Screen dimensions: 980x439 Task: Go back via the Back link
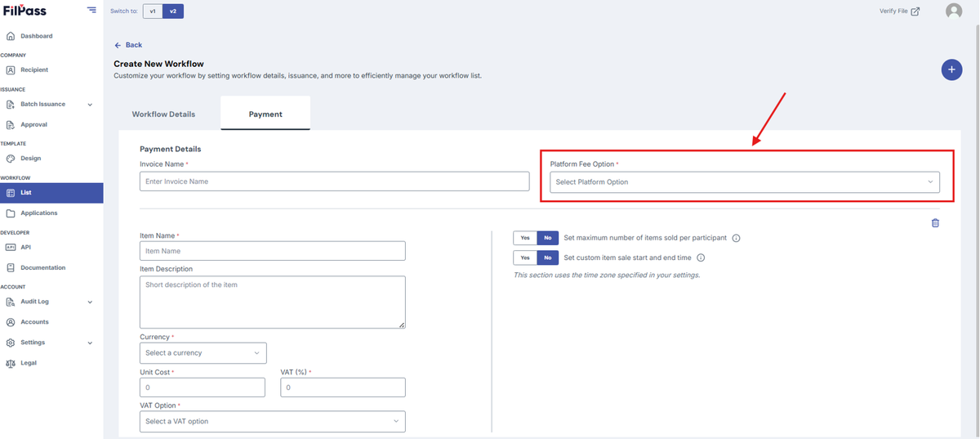pyautogui.click(x=128, y=45)
